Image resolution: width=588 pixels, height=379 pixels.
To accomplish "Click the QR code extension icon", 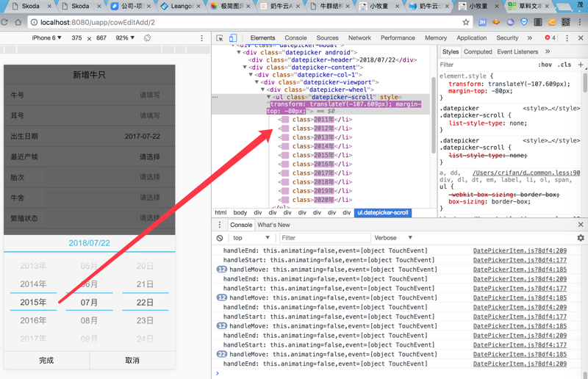I will (x=566, y=22).
